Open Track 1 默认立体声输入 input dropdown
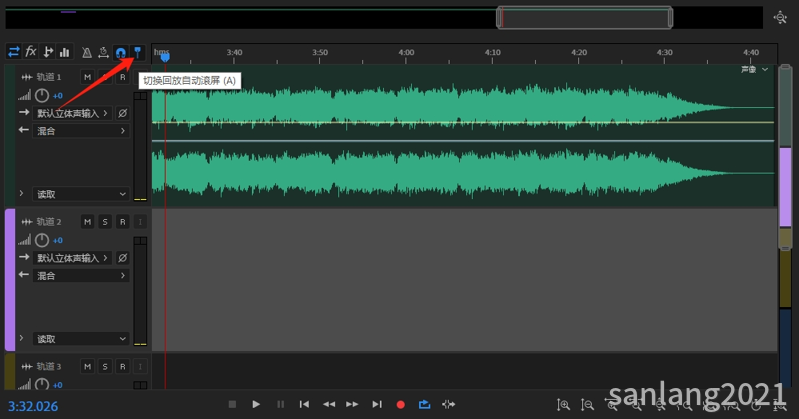799x419 pixels. point(72,114)
